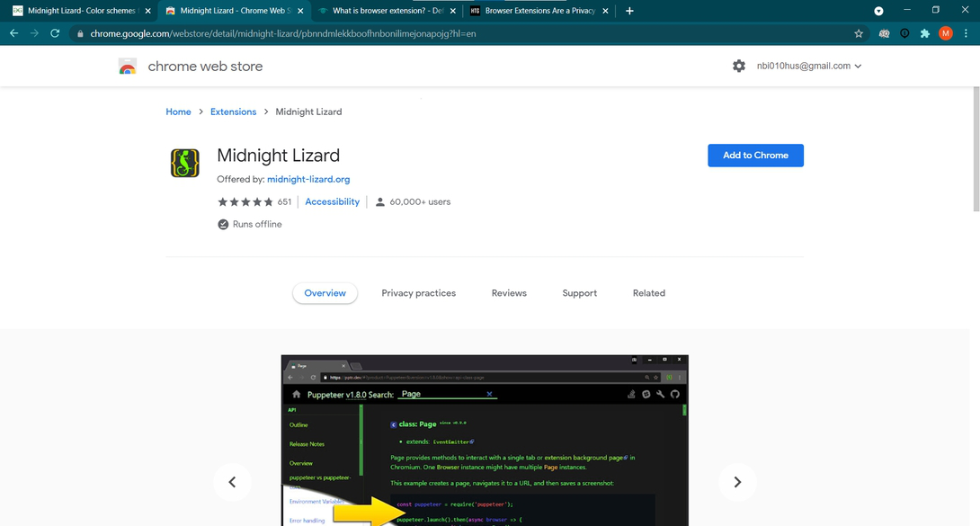Click the Puppeteer screenshot preview image

(x=485, y=441)
